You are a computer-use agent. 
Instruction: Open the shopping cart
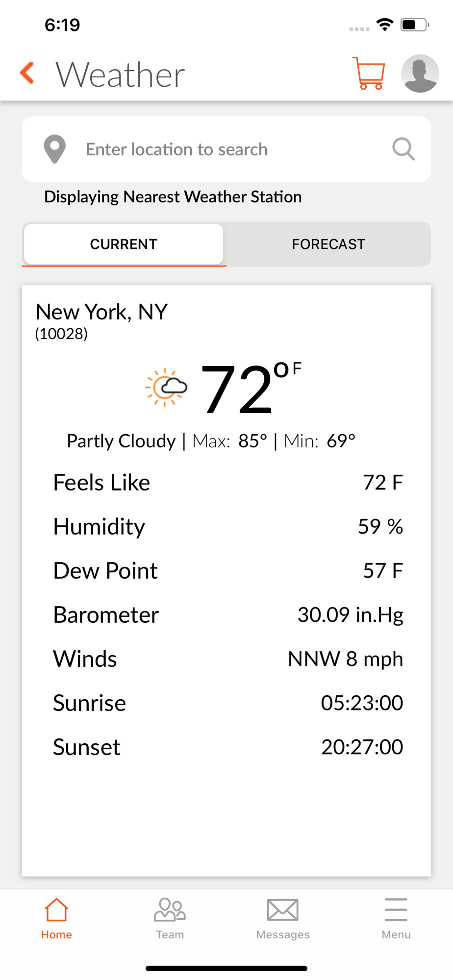369,73
